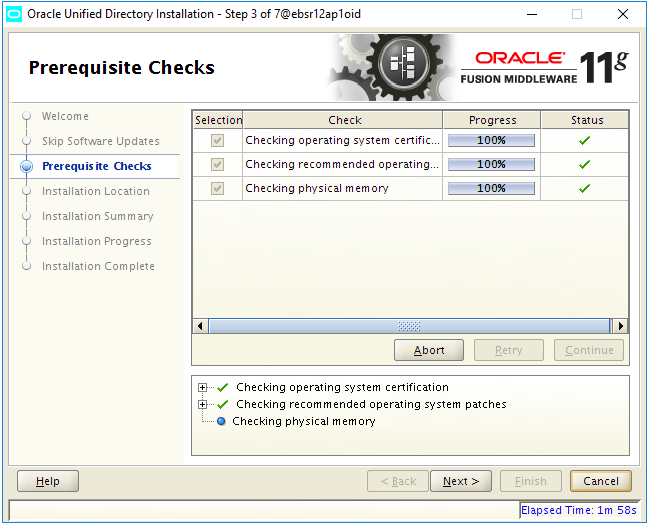The height and width of the screenshot is (524, 649).
Task: Click the Finish button
Action: [531, 481]
